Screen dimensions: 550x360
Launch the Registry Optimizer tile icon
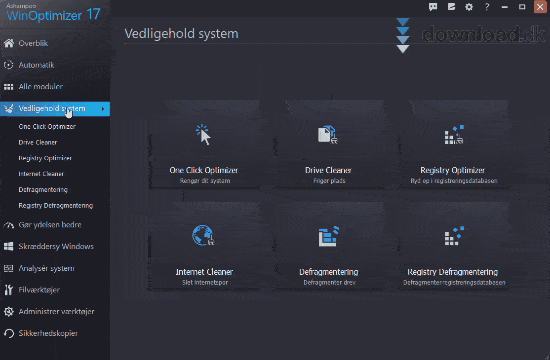point(454,135)
